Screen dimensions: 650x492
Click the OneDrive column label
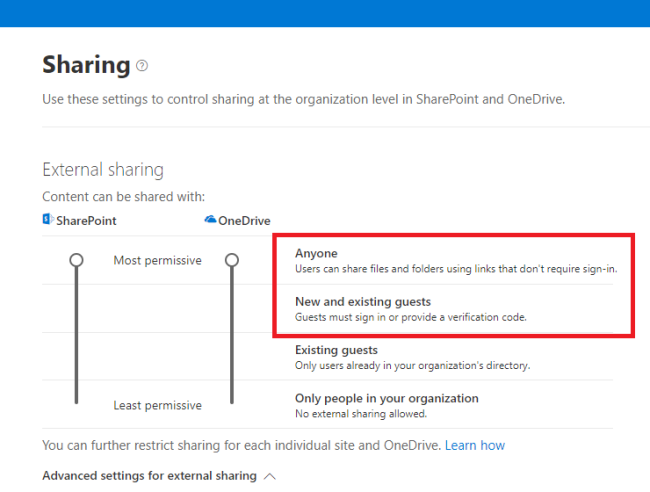pyautogui.click(x=244, y=221)
